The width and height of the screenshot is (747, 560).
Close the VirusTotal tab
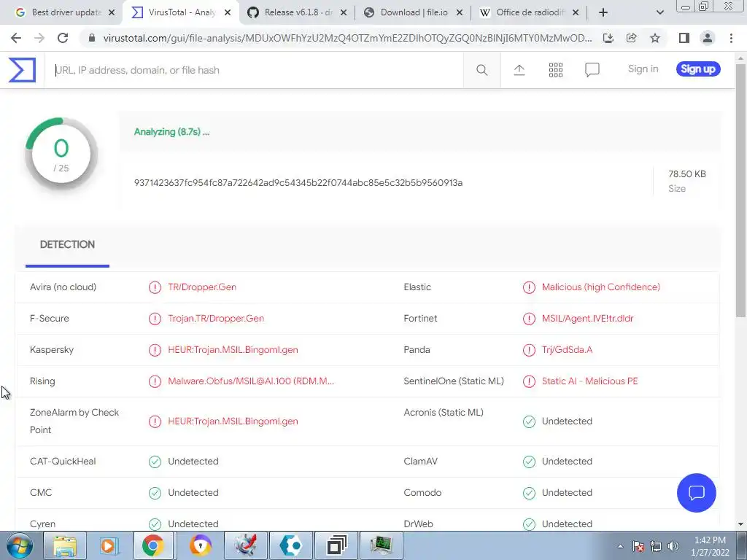[x=228, y=12]
